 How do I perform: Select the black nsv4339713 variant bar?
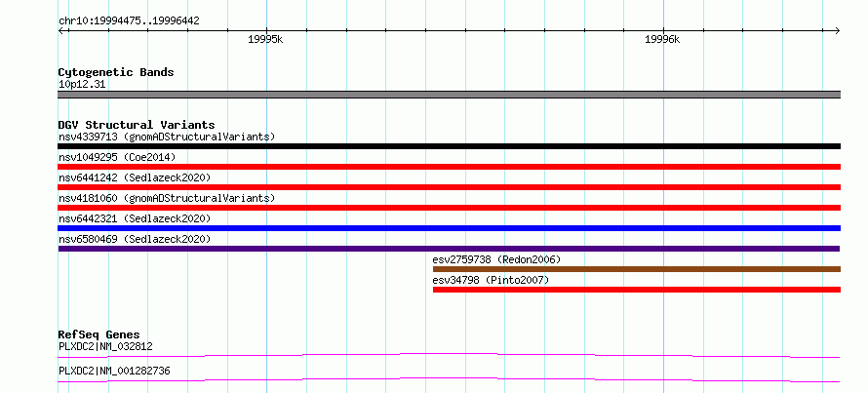pos(450,146)
